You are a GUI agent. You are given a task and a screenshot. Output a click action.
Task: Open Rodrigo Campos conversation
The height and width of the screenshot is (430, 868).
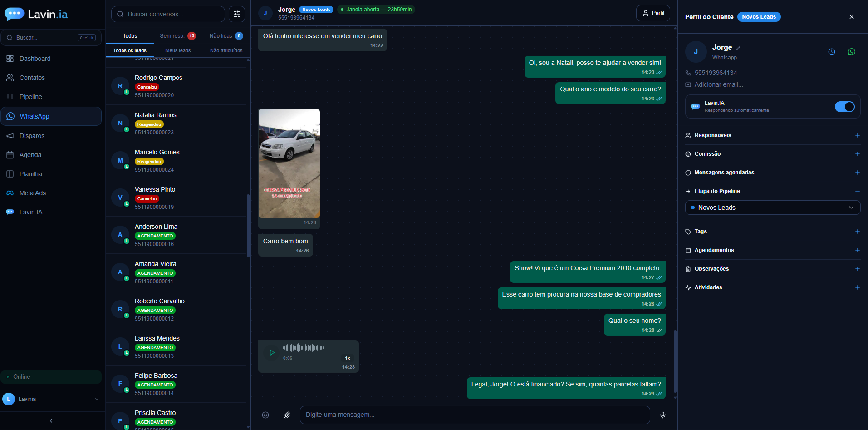[176, 86]
